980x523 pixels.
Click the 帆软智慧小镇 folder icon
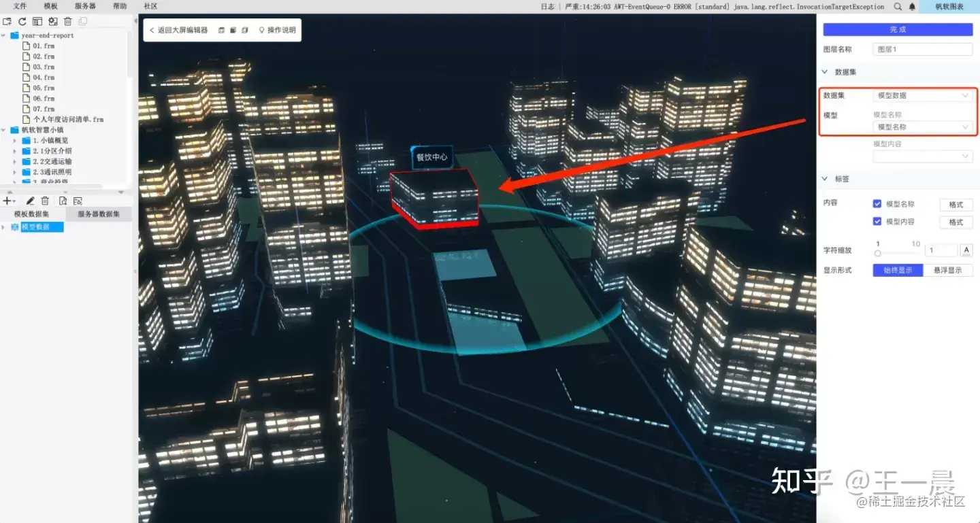point(14,130)
